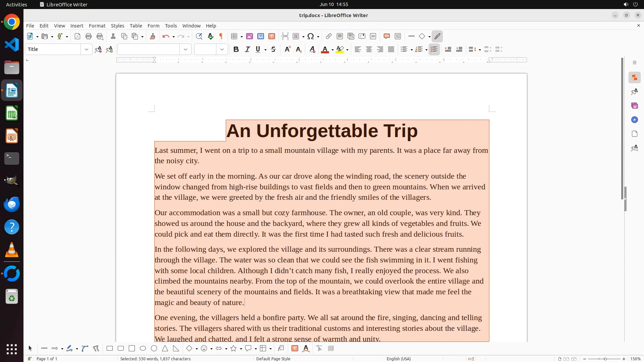The width and height of the screenshot is (644, 362).
Task: Toggle Italic text formatting
Action: [248, 50]
